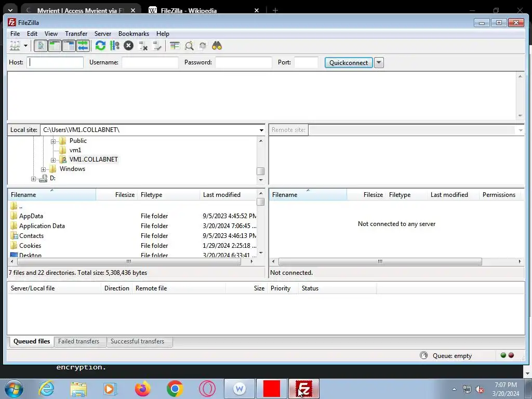
Task: Click local file list horizontal scrollbar
Action: (129, 262)
